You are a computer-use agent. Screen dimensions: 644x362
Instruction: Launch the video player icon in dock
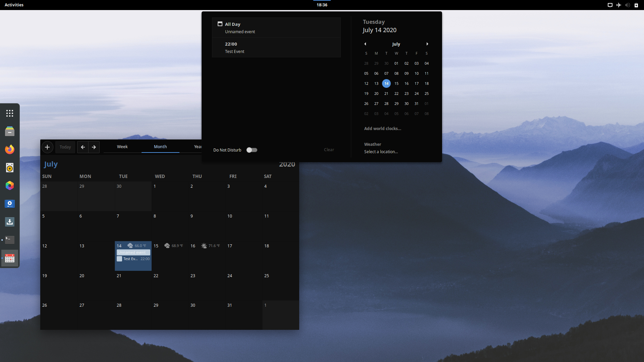10,204
